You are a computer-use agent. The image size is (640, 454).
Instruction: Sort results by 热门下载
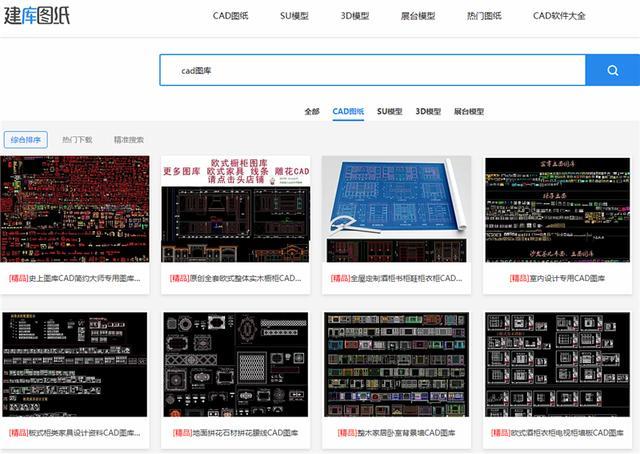click(x=77, y=140)
